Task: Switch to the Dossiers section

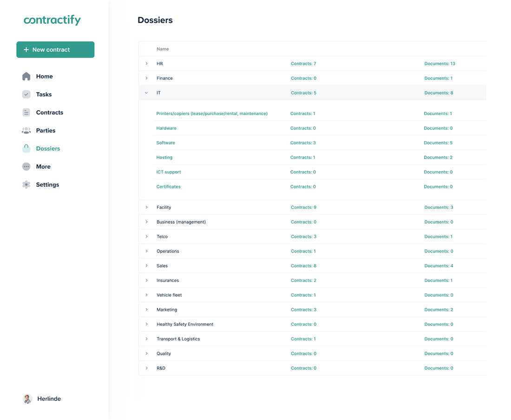Action: 48,149
